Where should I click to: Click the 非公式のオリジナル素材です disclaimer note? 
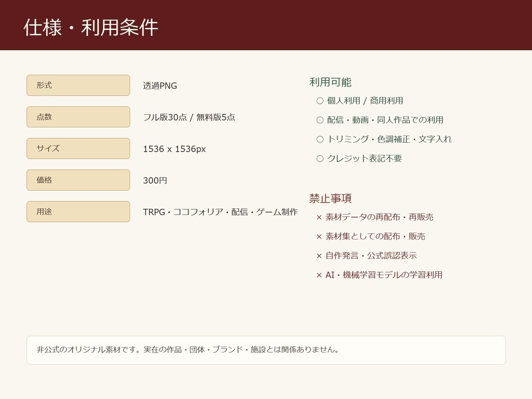pyautogui.click(x=266, y=350)
